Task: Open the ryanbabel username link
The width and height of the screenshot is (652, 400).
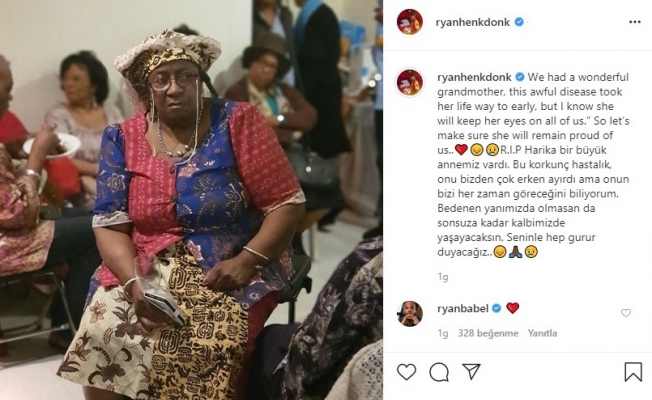Action: [463, 309]
